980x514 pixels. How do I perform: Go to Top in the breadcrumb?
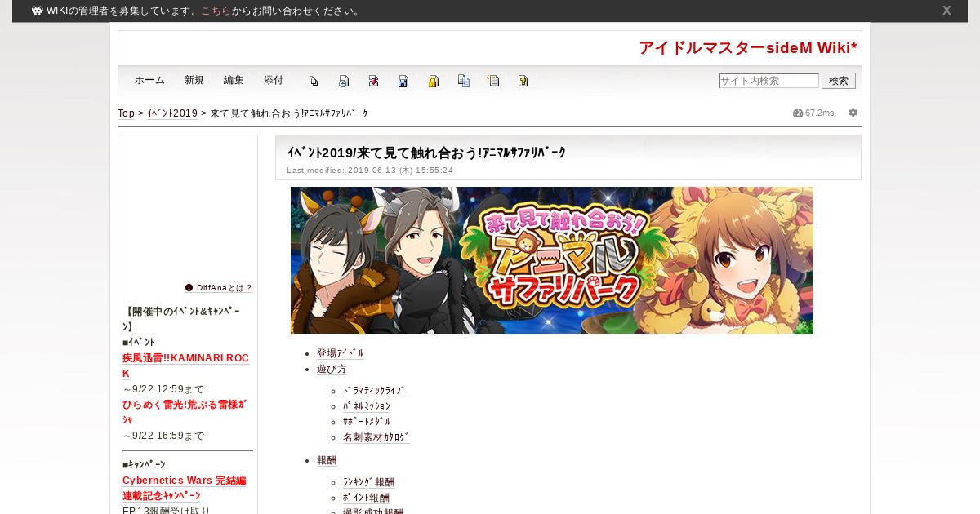[126, 113]
